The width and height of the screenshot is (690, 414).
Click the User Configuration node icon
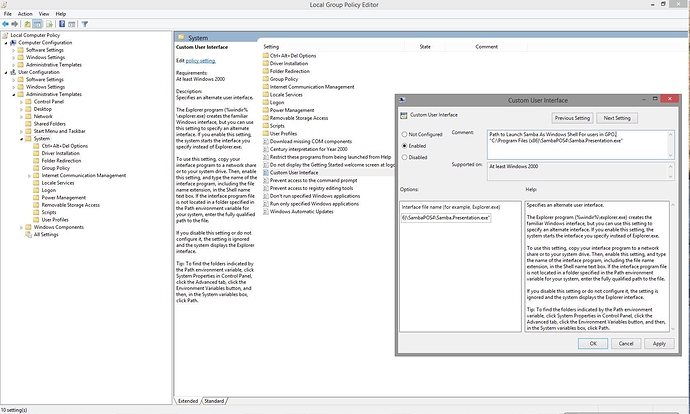pyautogui.click(x=13, y=72)
